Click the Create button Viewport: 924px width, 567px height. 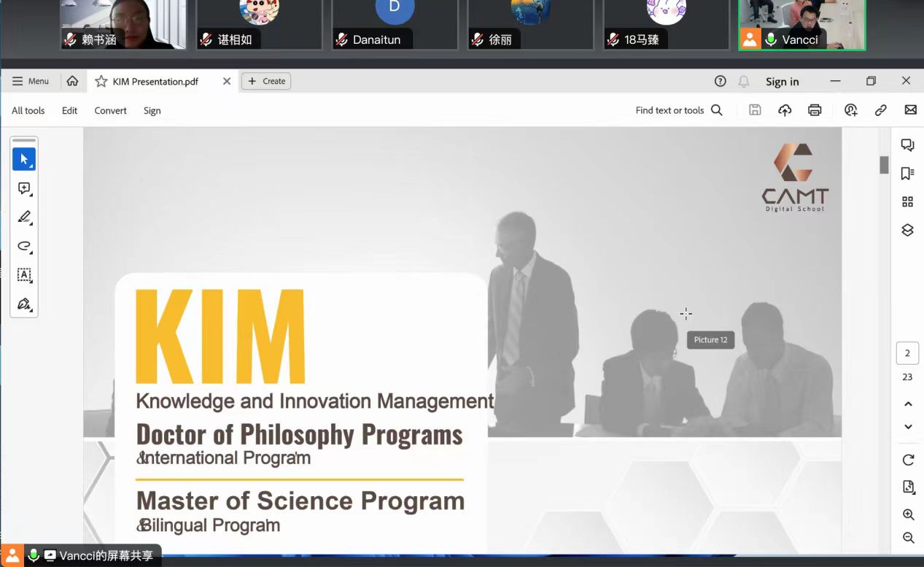pyautogui.click(x=266, y=81)
